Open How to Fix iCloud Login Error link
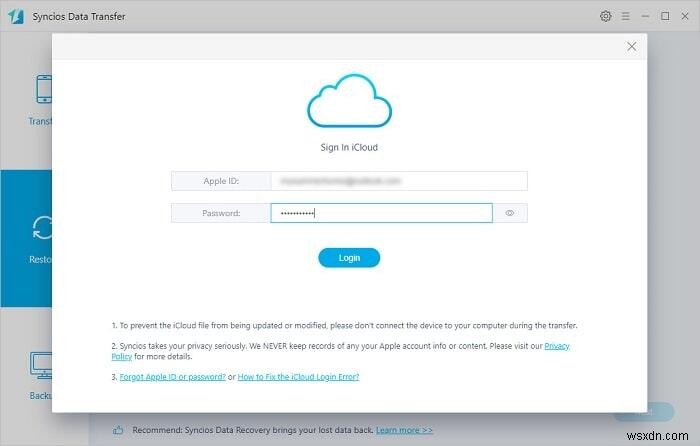Image resolution: width=700 pixels, height=446 pixels. point(298,377)
